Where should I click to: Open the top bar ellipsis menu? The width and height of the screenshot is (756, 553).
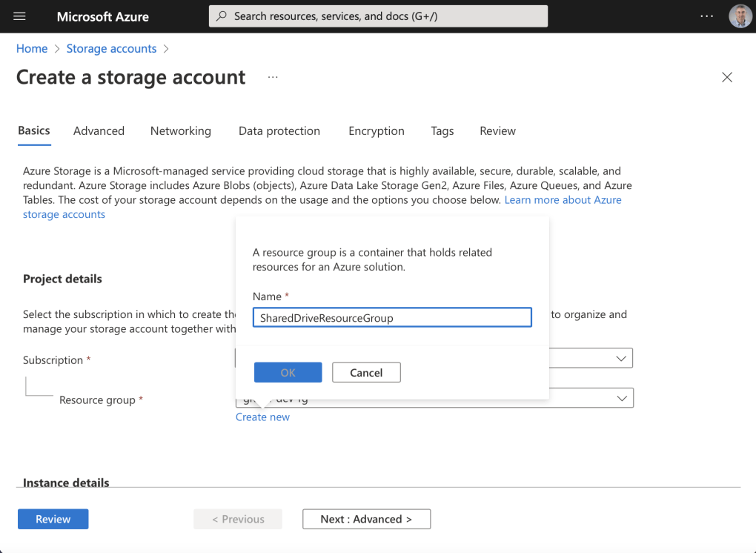tap(706, 16)
